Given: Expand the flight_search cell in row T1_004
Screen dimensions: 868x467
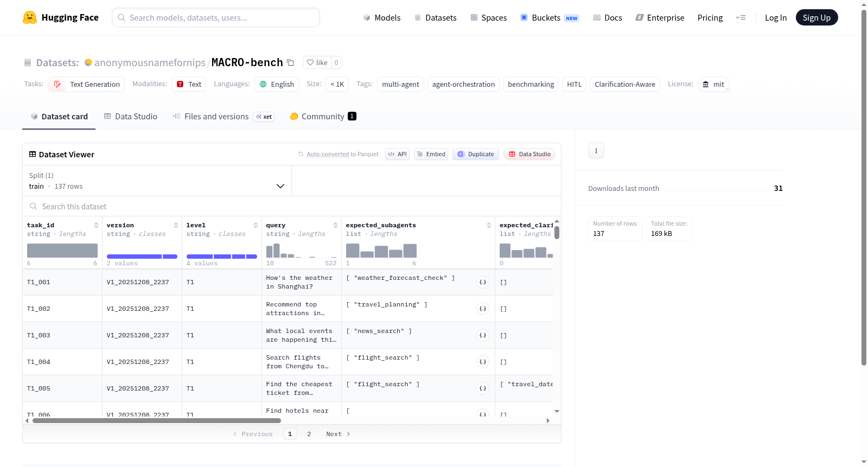Looking at the screenshot, I should pos(483,362).
